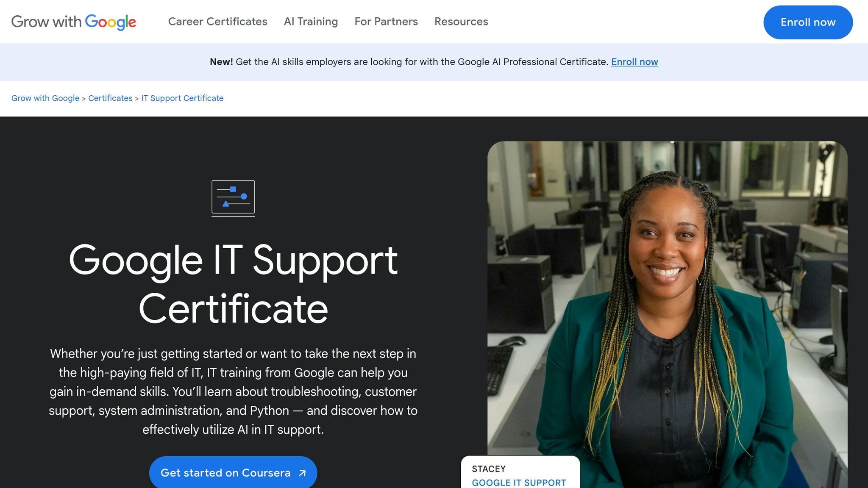This screenshot has height=488, width=868.
Task: Click Stacey's photo
Action: pos(668,313)
